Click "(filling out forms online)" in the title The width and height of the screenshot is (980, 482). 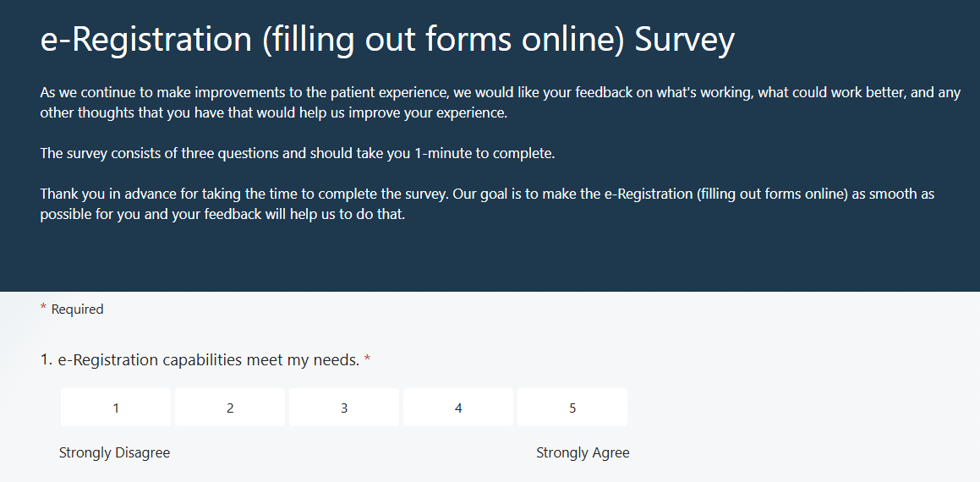pyautogui.click(x=443, y=40)
